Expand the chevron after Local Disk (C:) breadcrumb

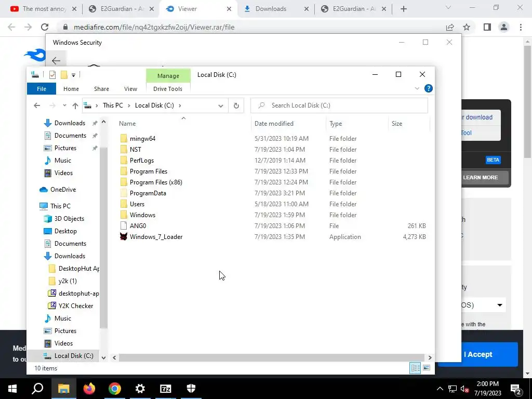tap(180, 105)
